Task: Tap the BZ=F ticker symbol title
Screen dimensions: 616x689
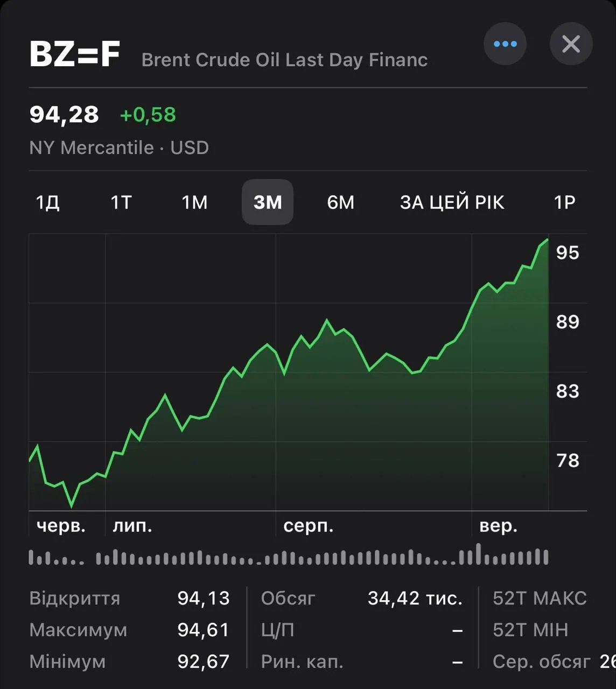Action: [x=75, y=54]
